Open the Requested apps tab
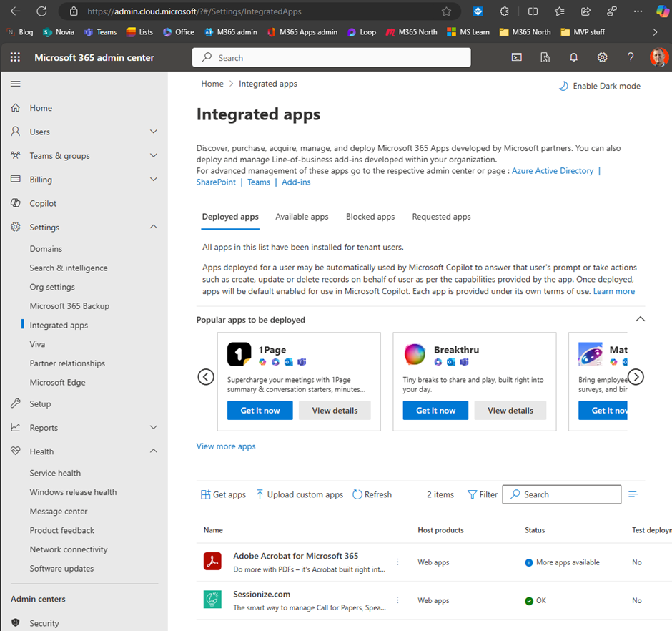This screenshot has height=631, width=672. coord(441,217)
